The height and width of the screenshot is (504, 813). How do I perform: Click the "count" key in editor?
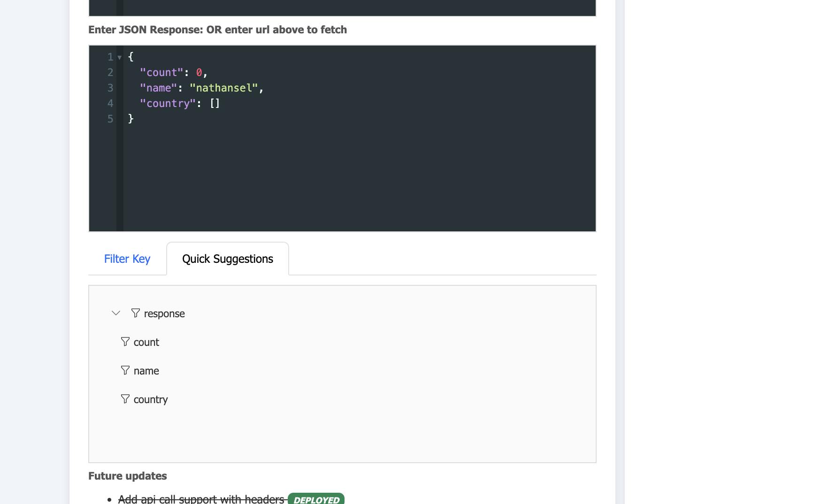161,72
